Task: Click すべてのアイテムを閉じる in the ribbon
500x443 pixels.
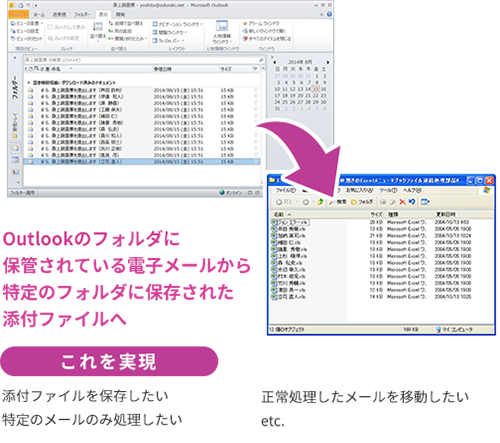Action: coord(267,39)
